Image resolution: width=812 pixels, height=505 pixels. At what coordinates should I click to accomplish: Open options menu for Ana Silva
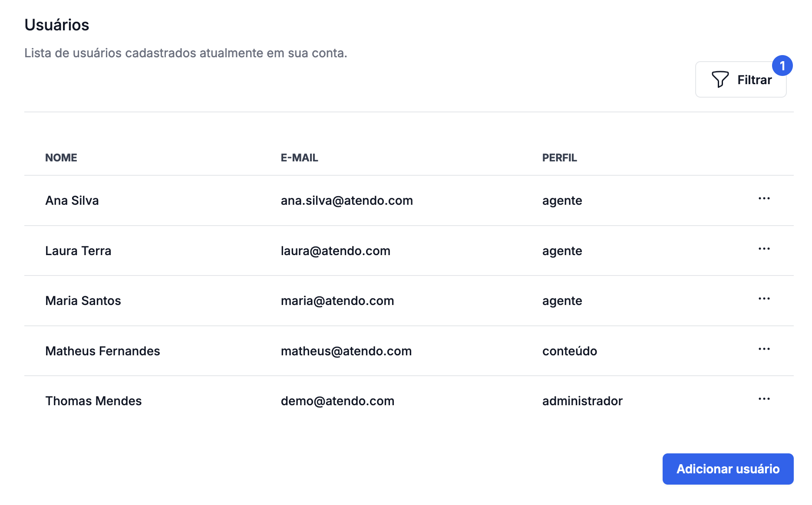764,199
